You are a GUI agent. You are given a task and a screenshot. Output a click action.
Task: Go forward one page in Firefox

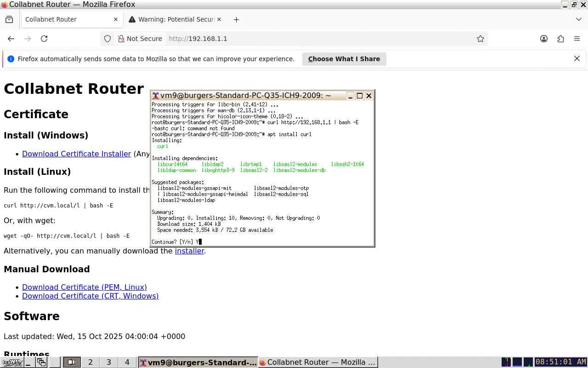pyautogui.click(x=28, y=39)
